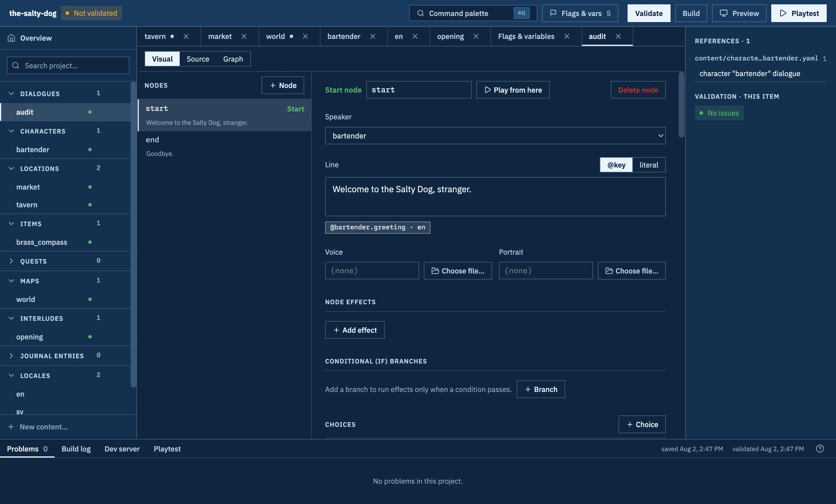Close the Flags & variables tab
The width and height of the screenshot is (836, 504).
click(x=567, y=36)
